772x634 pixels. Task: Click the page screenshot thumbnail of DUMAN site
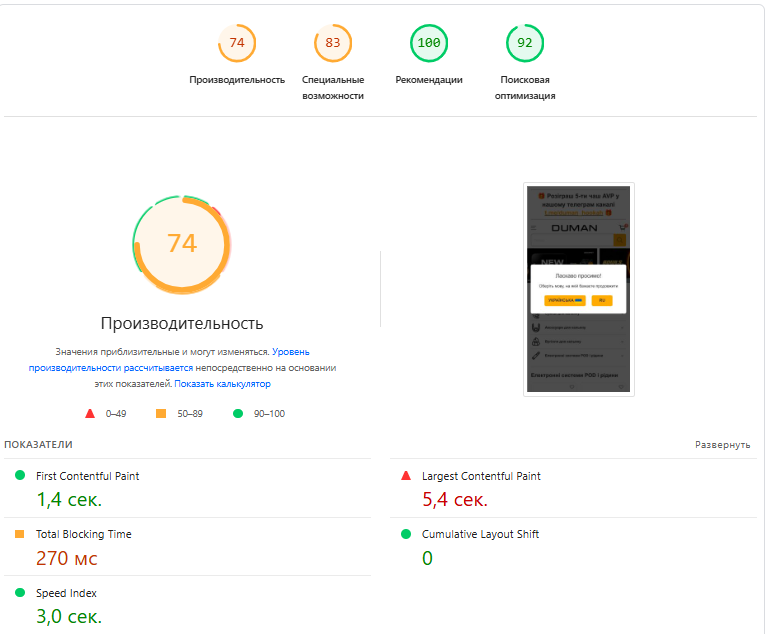(x=579, y=289)
